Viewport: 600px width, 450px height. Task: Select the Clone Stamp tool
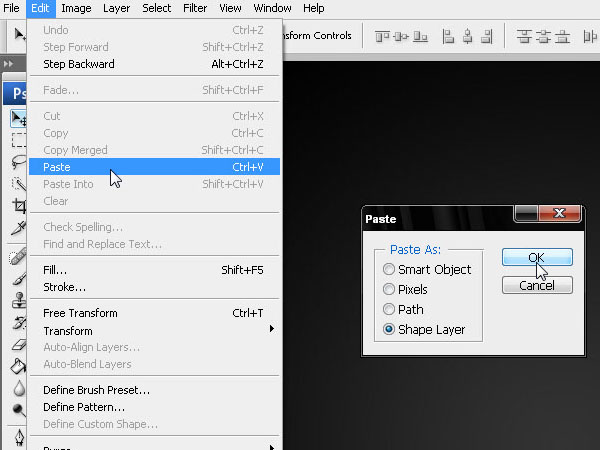click(x=18, y=300)
